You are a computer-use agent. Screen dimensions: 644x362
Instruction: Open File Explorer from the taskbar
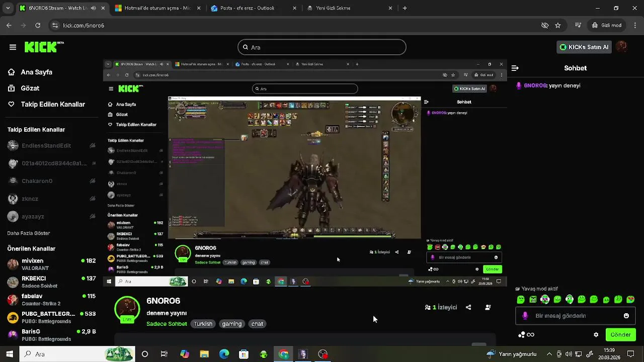pyautogui.click(x=204, y=354)
